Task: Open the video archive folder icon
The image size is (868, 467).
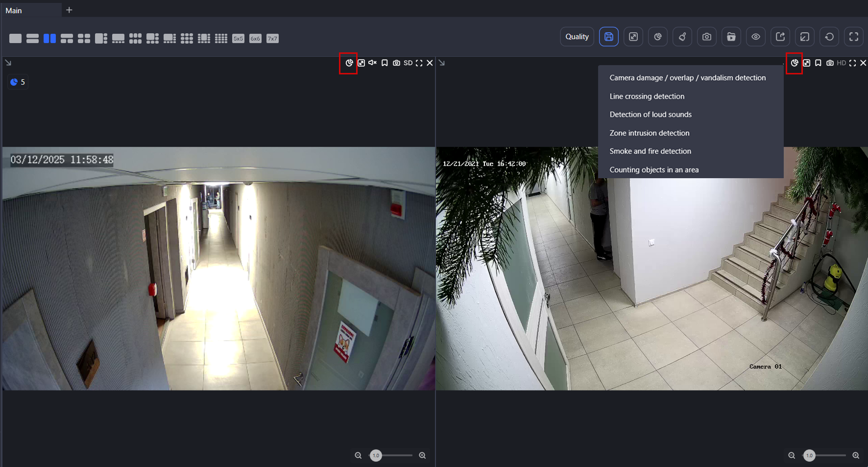Action: [731, 37]
